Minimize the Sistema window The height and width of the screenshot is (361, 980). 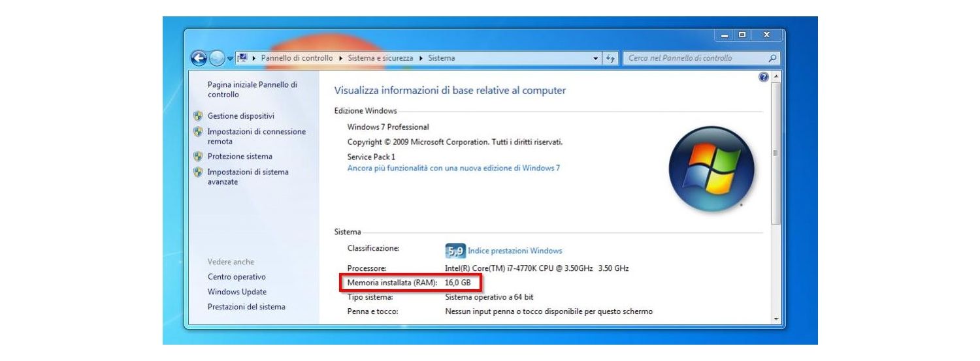725,35
